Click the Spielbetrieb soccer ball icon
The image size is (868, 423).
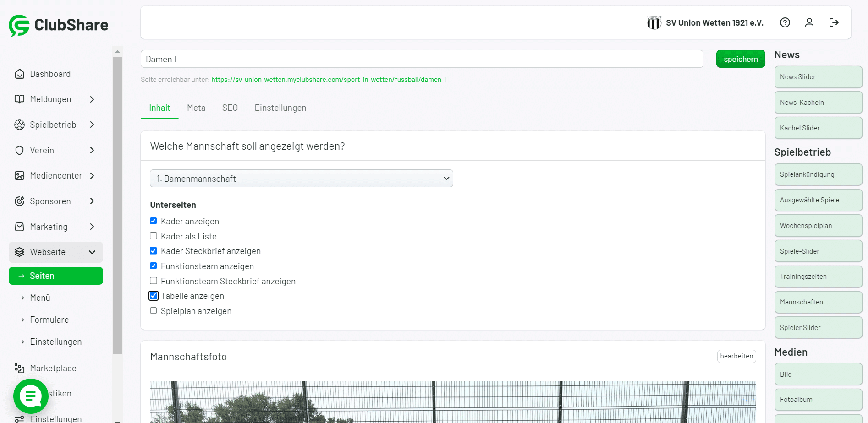pos(19,125)
